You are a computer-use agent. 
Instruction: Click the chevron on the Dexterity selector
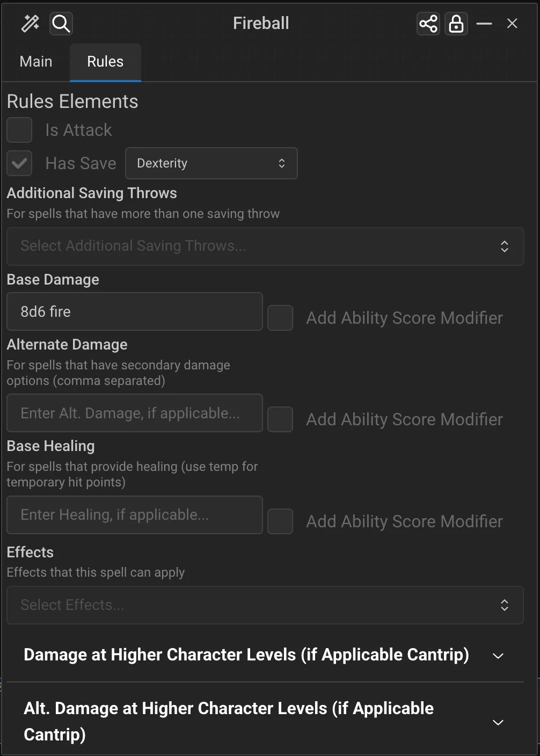(x=281, y=163)
